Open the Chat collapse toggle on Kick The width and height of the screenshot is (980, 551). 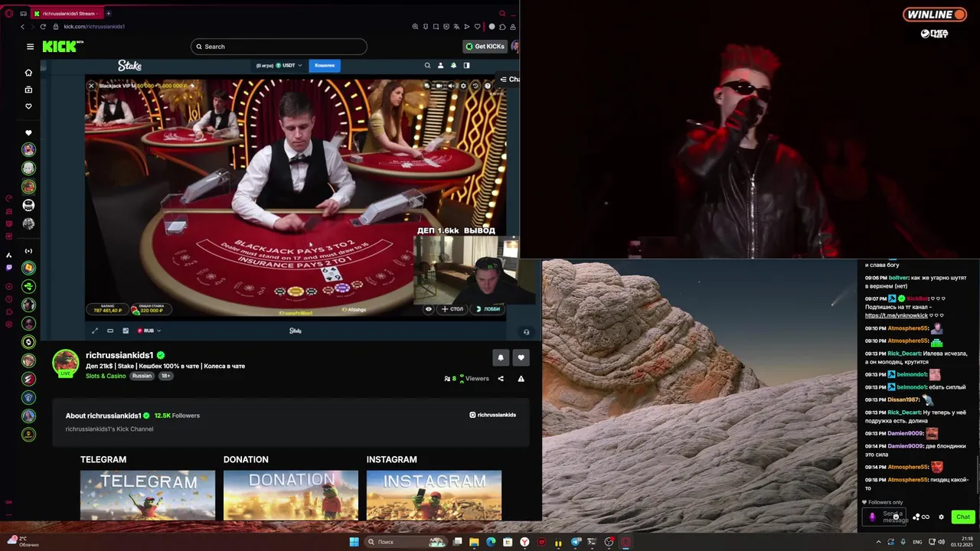coord(510,80)
